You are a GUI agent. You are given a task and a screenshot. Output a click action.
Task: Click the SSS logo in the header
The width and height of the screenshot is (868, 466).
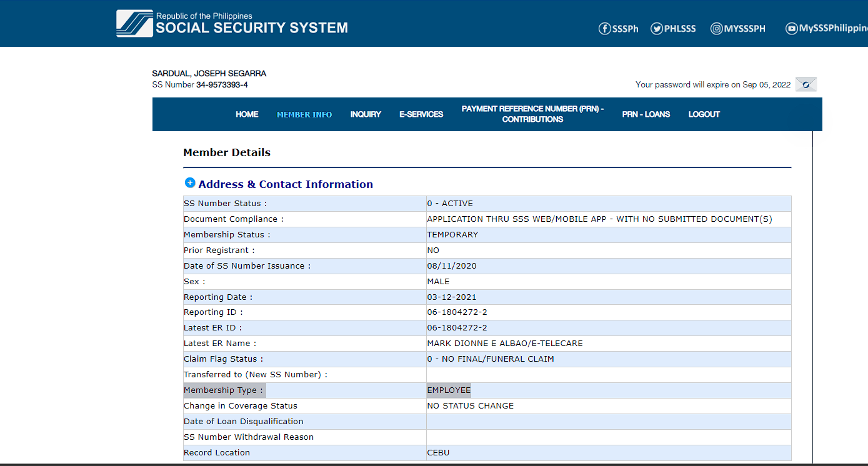point(134,23)
